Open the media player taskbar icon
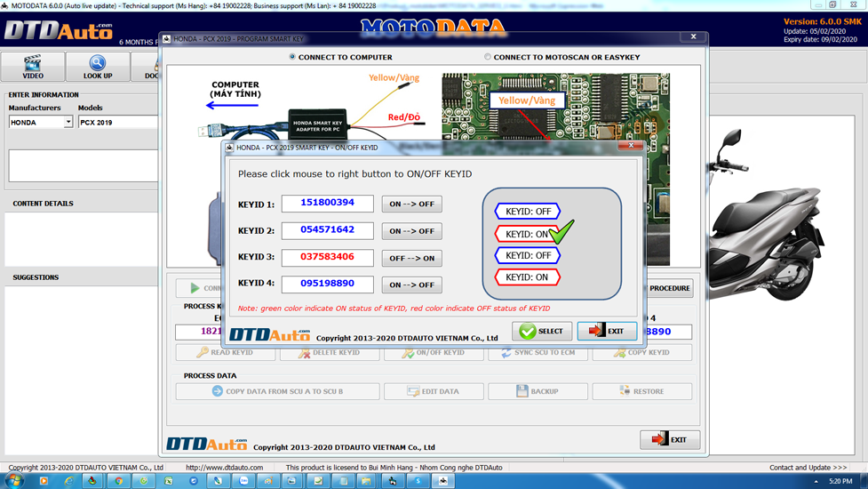The height and width of the screenshot is (489, 868). point(44,481)
